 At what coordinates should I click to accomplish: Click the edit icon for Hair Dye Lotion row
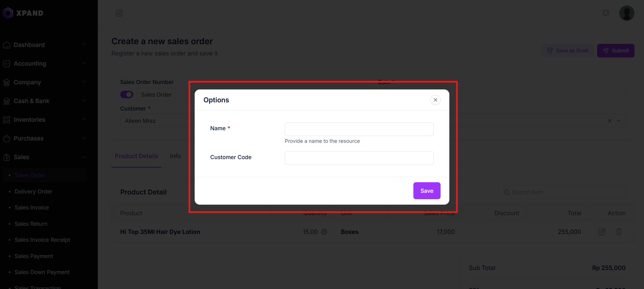(602, 232)
